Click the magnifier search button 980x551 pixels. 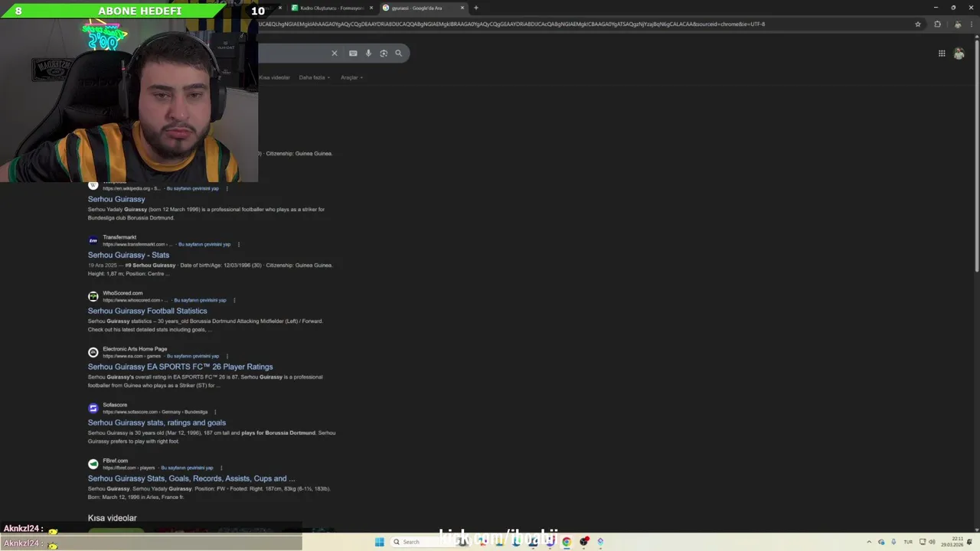398,53
